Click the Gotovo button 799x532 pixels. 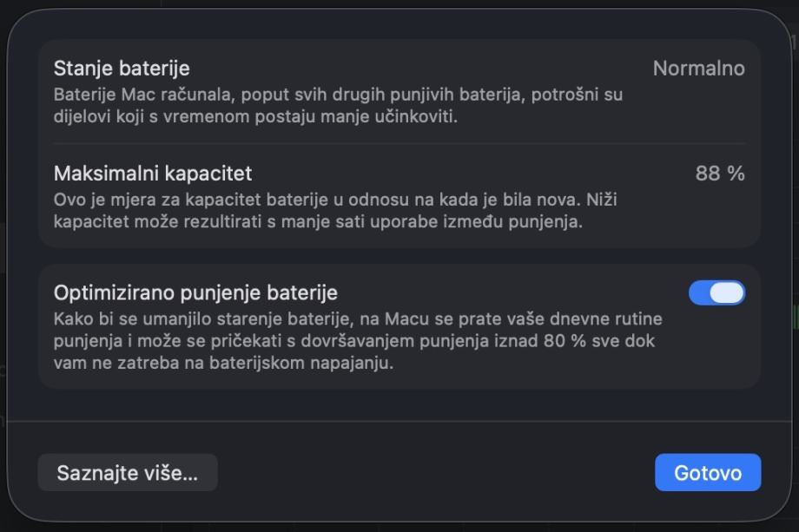[707, 473]
